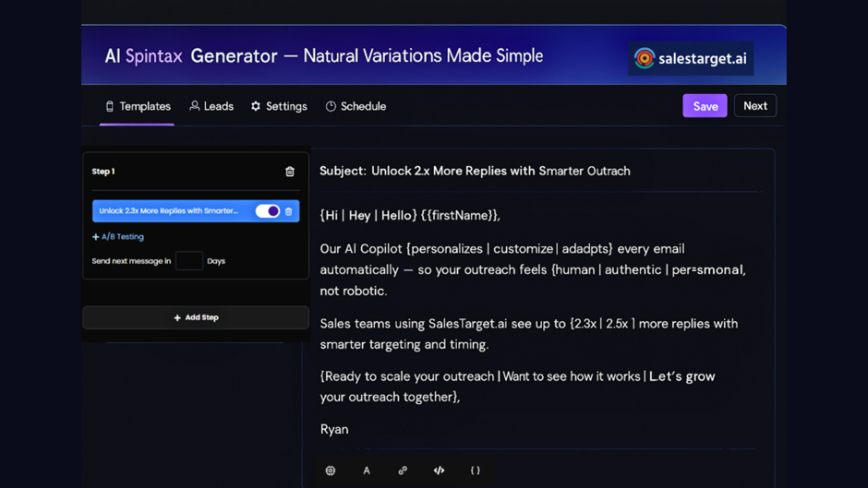Click the email Subject line field
Screen dimensions: 868x488
[500, 171]
